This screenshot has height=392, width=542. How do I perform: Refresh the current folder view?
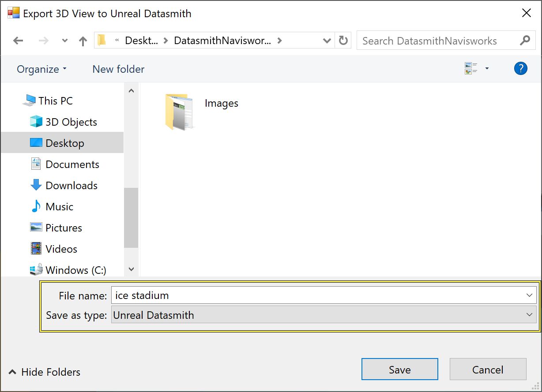click(x=343, y=41)
